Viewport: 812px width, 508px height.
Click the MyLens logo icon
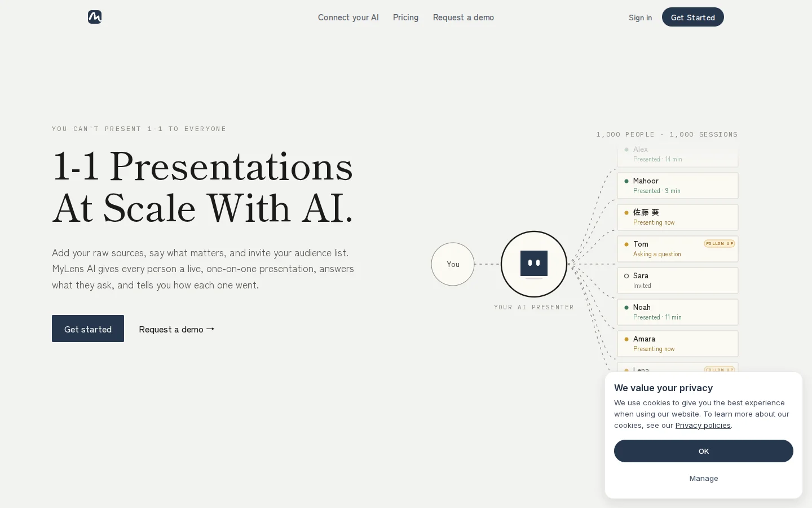(95, 17)
